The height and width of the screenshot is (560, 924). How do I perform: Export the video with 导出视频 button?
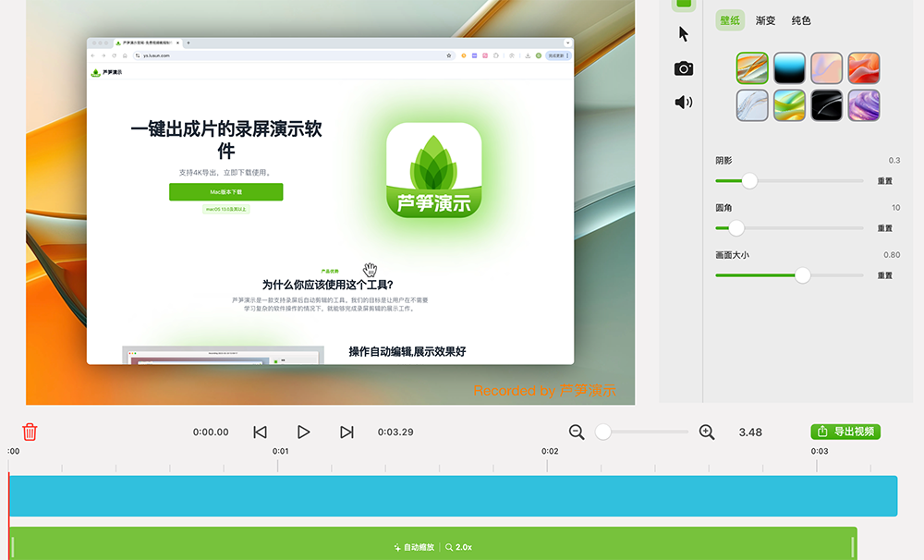845,432
